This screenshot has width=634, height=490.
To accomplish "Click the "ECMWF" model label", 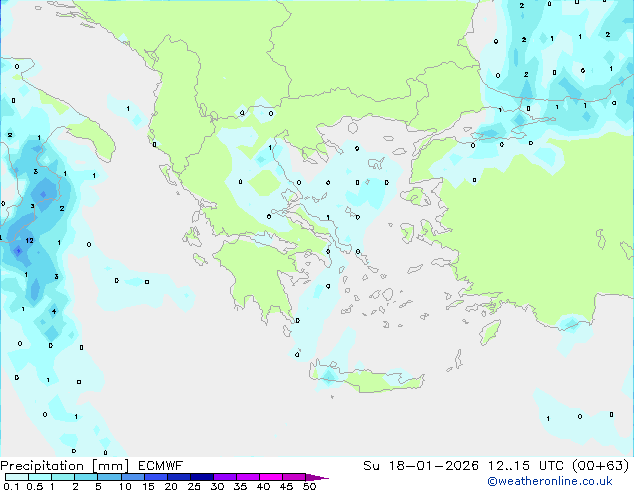I will pos(161,466).
